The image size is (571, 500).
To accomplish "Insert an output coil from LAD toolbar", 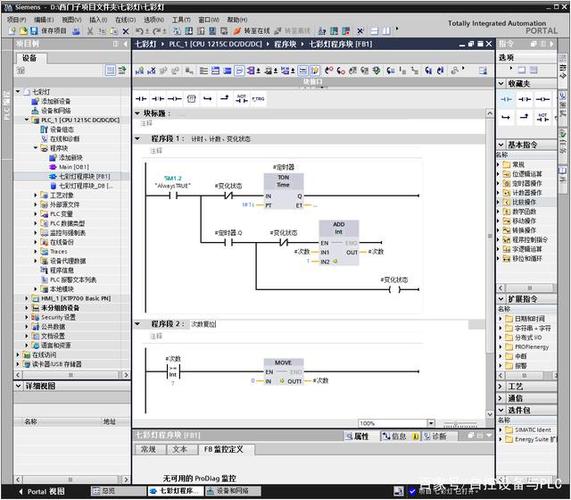I will 175,99.
